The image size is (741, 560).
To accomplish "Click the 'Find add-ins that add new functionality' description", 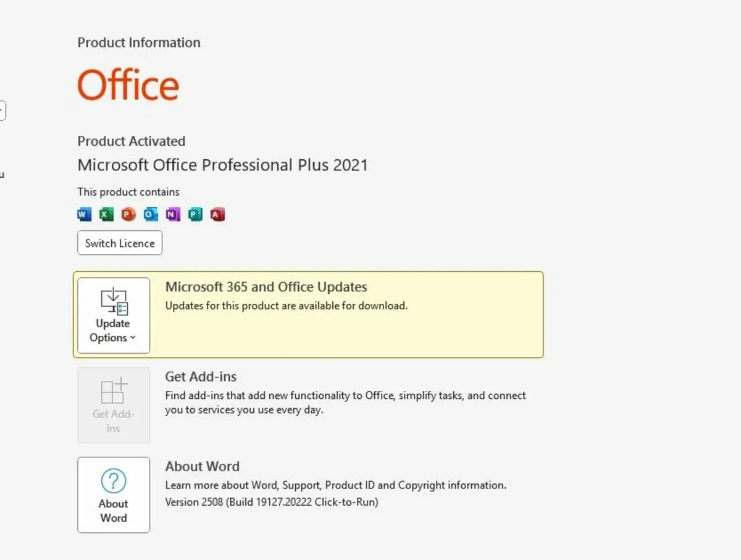I will click(x=345, y=403).
